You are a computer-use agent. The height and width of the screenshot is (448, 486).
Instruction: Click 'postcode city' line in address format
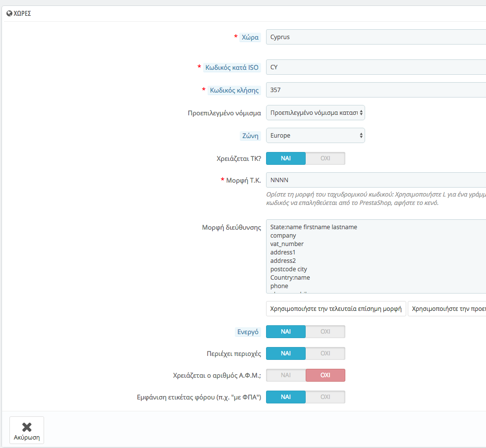tap(288, 269)
